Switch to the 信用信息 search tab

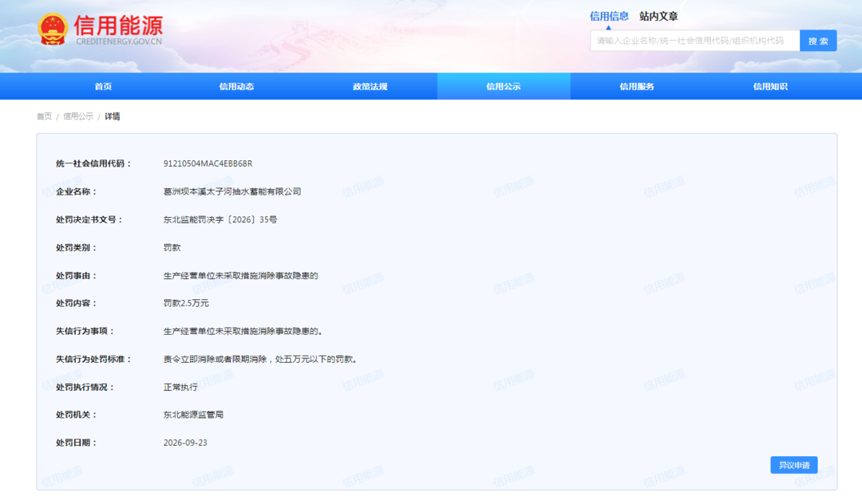coord(608,17)
